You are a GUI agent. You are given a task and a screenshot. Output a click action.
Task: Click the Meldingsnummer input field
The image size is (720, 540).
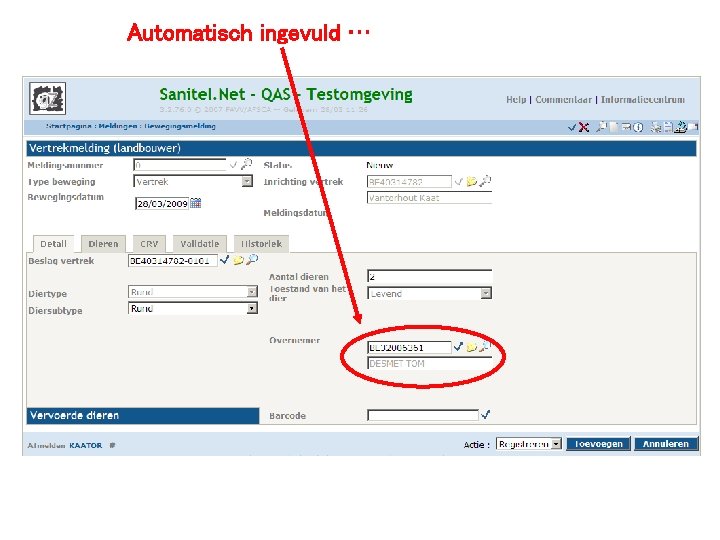[180, 165]
